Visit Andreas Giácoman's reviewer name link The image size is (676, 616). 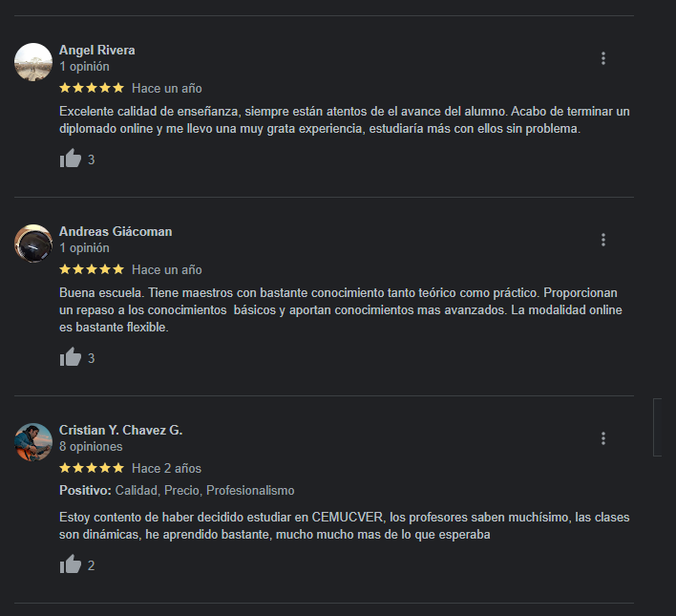(x=116, y=231)
